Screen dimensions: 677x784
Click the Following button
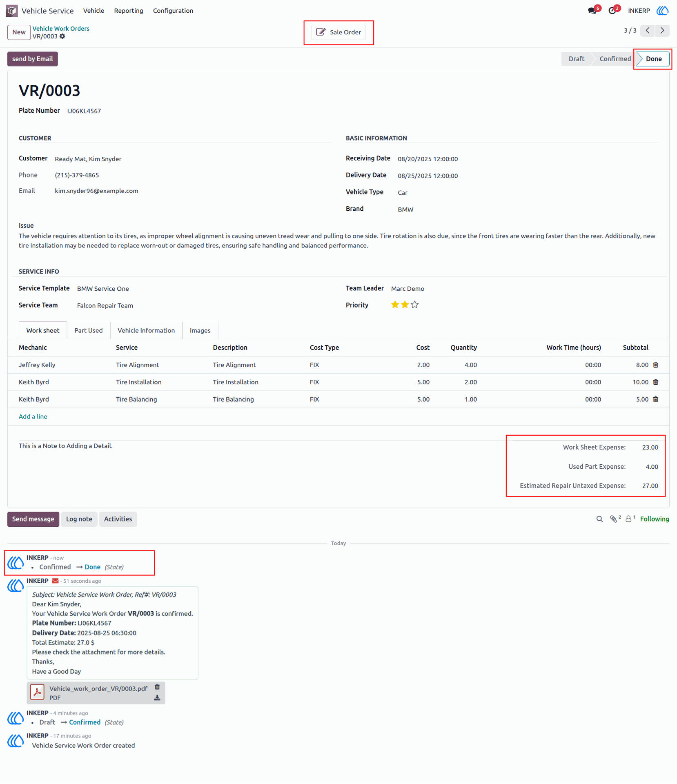pos(654,519)
